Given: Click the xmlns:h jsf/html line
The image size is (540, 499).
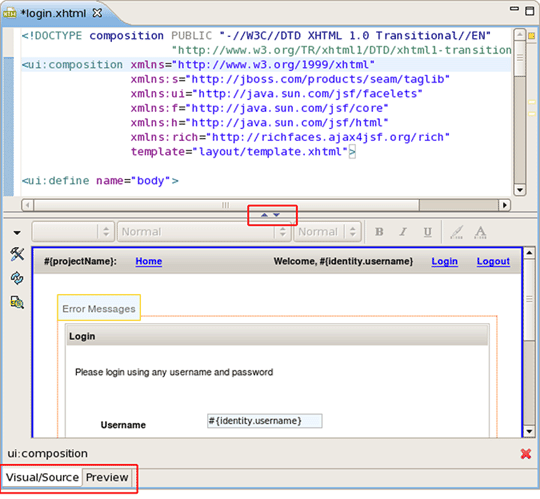Looking at the screenshot, I should pyautogui.click(x=259, y=123).
